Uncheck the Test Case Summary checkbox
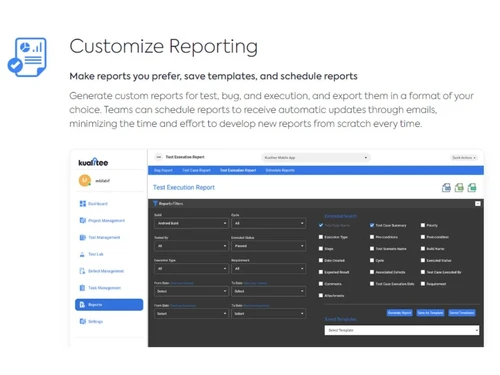This screenshot has height=375, width=500. click(x=372, y=225)
